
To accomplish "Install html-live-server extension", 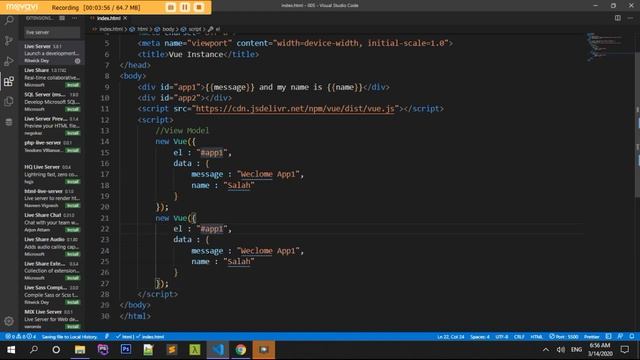I will click(x=73, y=206).
